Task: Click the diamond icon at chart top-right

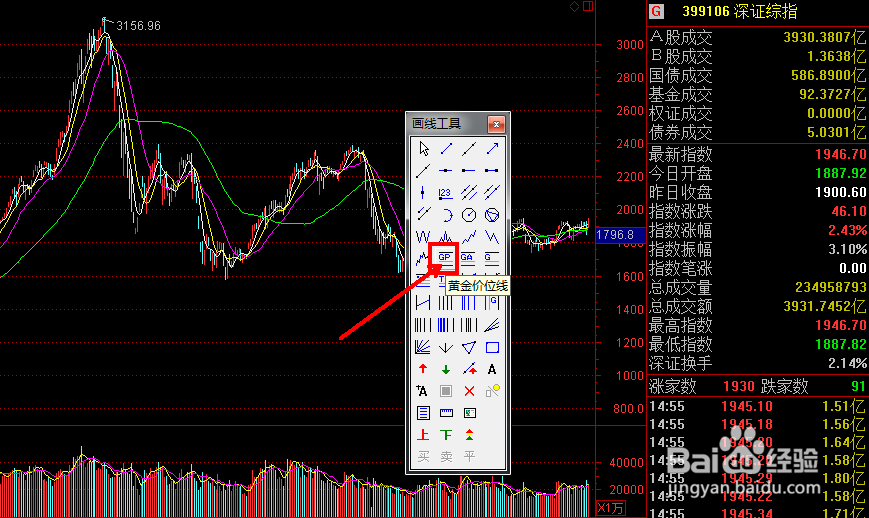Action: tap(575, 6)
